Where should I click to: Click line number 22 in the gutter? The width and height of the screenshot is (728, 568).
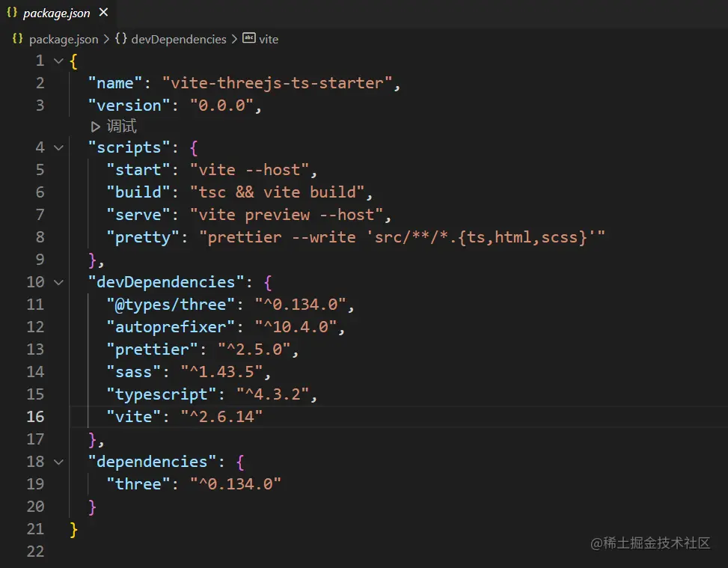[35, 552]
